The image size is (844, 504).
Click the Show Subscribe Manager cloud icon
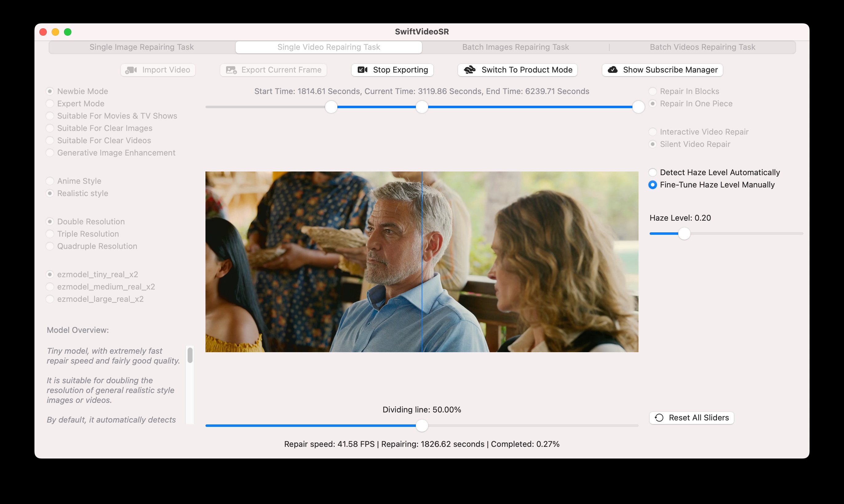[x=612, y=70]
